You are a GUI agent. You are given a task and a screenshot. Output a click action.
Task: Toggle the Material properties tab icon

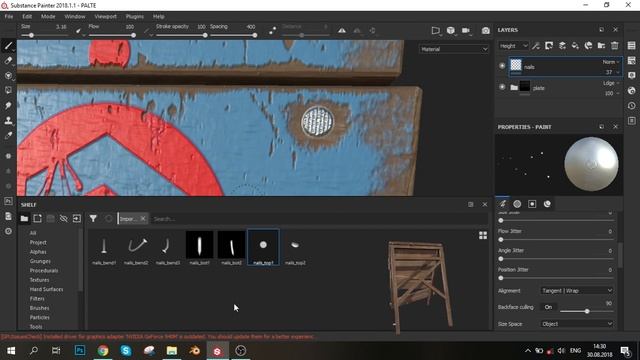click(547, 204)
